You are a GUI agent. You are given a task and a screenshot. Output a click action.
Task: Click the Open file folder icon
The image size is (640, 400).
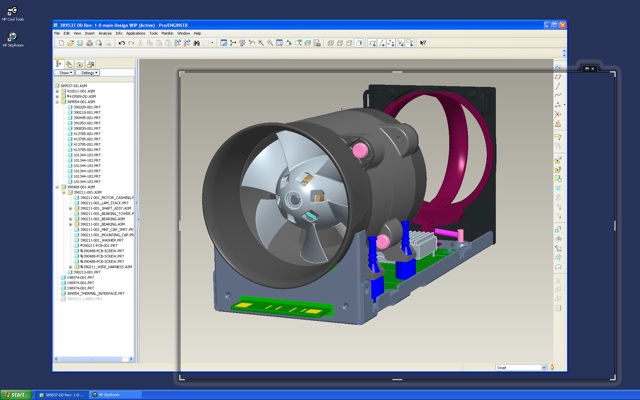(x=70, y=43)
